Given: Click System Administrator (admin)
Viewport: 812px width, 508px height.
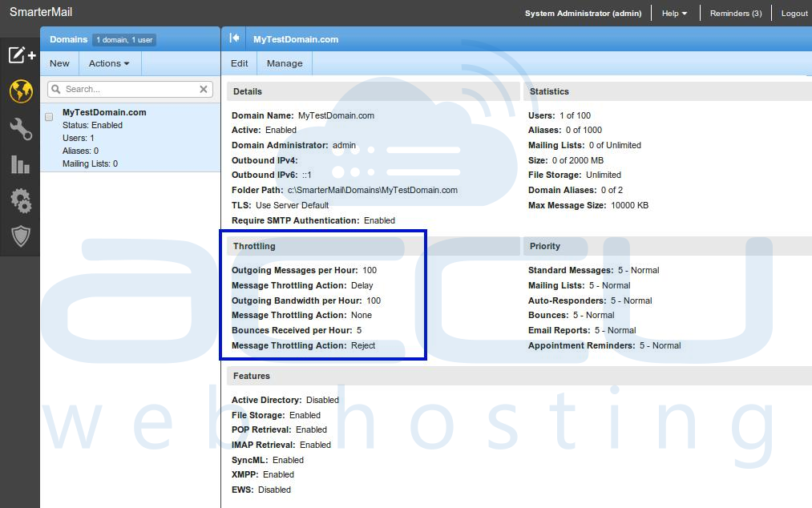Looking at the screenshot, I should point(583,13).
